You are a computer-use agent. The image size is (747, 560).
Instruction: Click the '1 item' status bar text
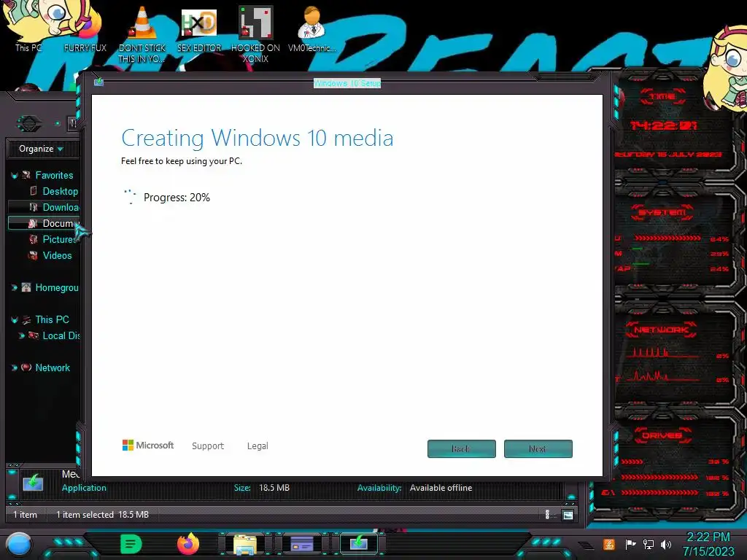pyautogui.click(x=25, y=514)
